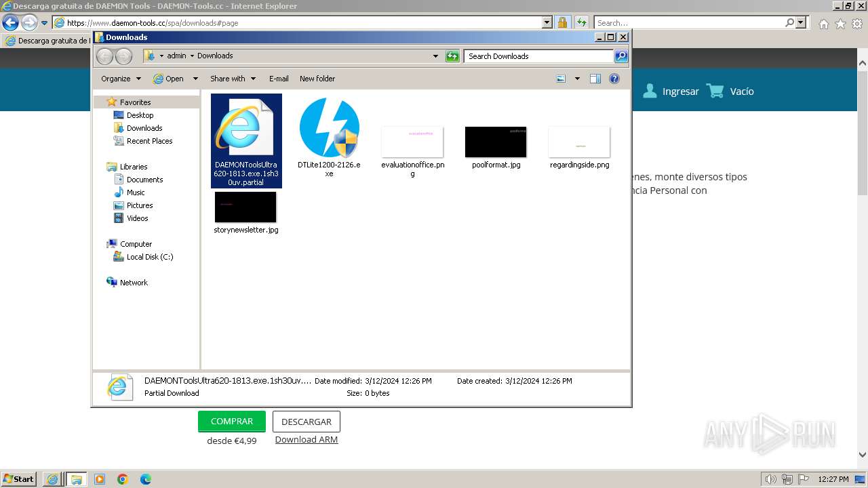The image size is (868, 488).
Task: Open the Videos library
Action: tap(137, 218)
